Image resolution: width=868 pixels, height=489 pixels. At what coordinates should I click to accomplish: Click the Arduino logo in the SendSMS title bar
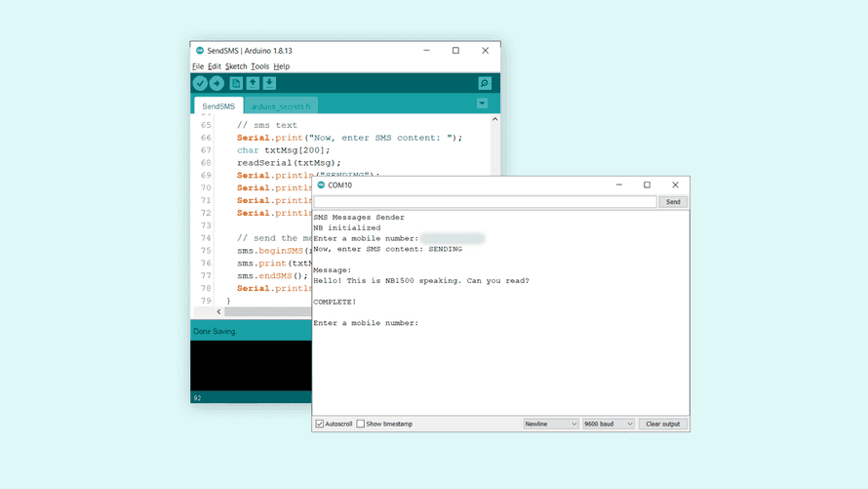pos(200,51)
